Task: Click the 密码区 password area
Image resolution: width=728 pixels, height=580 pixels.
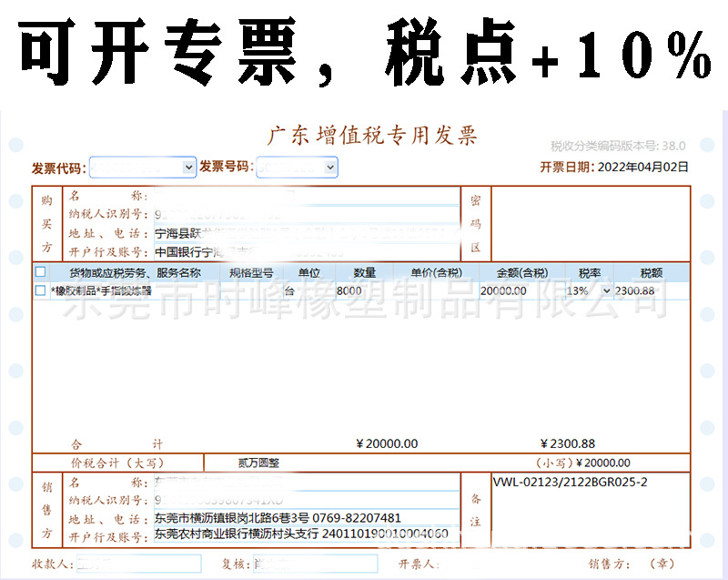Action: 591,223
